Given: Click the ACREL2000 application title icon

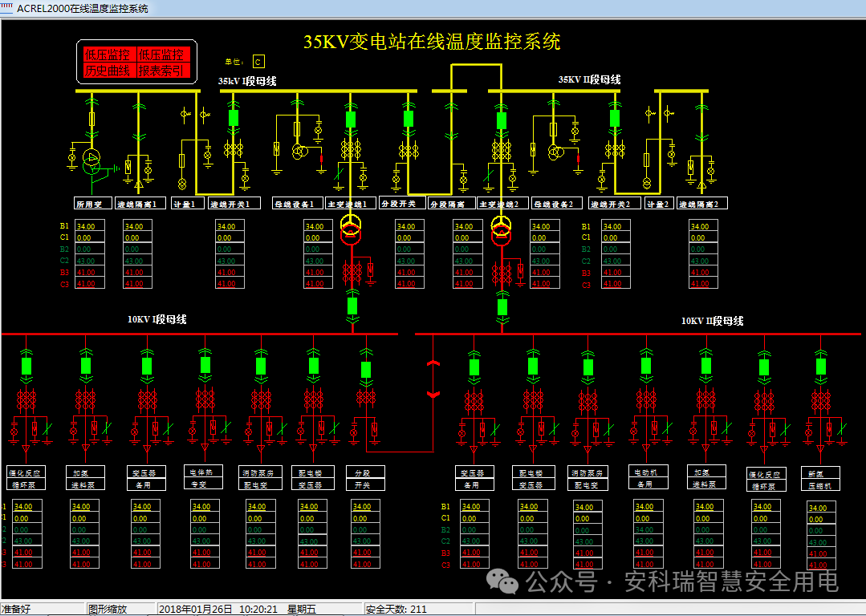Looking at the screenshot, I should (x=7, y=8).
